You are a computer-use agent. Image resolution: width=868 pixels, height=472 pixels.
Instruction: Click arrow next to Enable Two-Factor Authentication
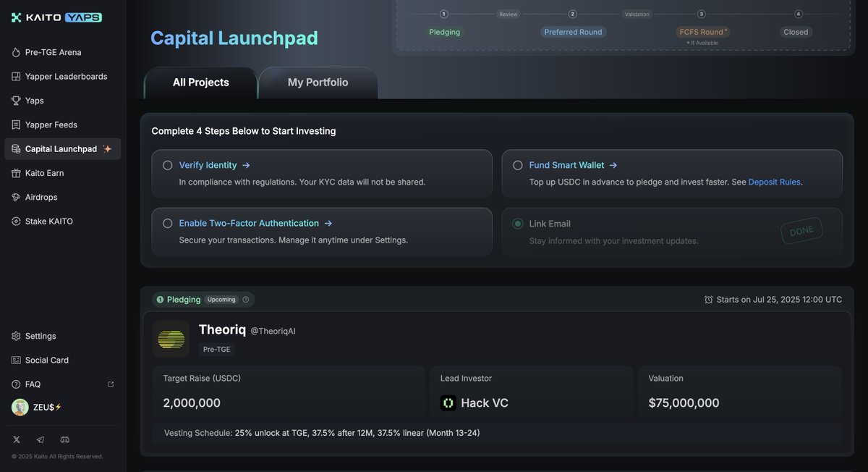(328, 223)
